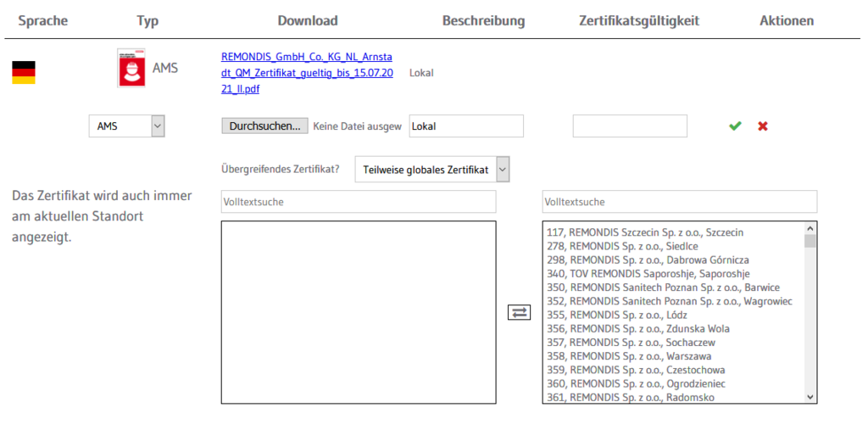Click the empty left selected-locations list box
The image size is (868, 430).
click(359, 312)
